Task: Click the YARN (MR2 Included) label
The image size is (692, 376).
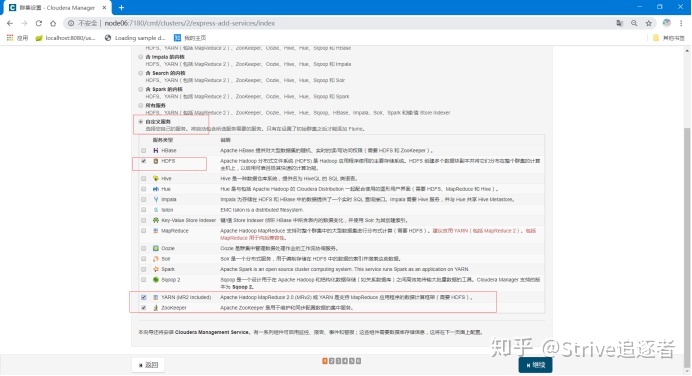Action: pos(186,297)
